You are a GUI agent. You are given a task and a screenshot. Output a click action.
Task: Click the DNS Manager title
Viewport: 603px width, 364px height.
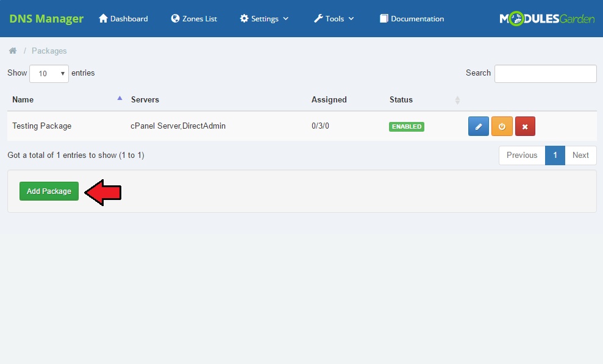tap(46, 18)
